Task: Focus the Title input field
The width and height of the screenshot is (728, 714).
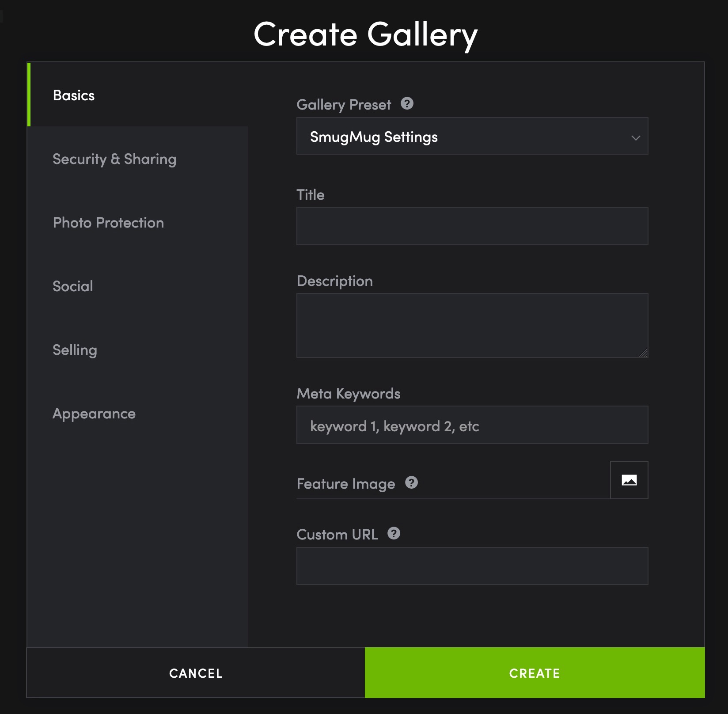Action: coord(472,226)
